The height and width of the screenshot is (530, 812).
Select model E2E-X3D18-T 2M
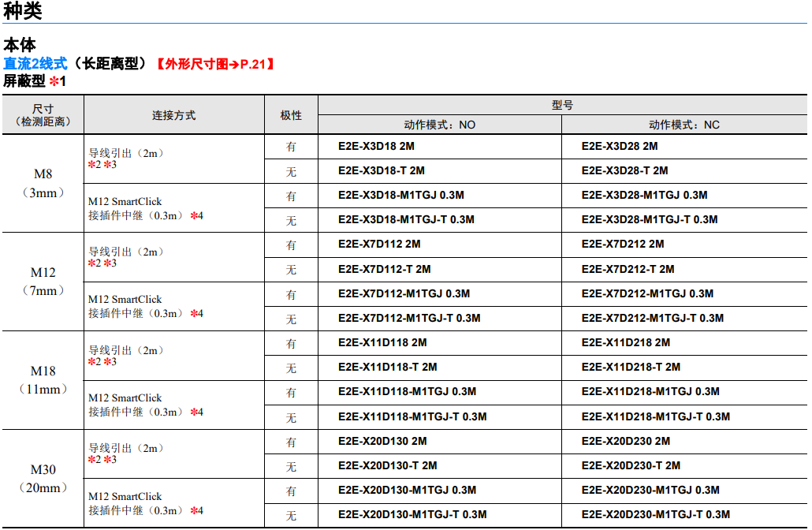[382, 171]
